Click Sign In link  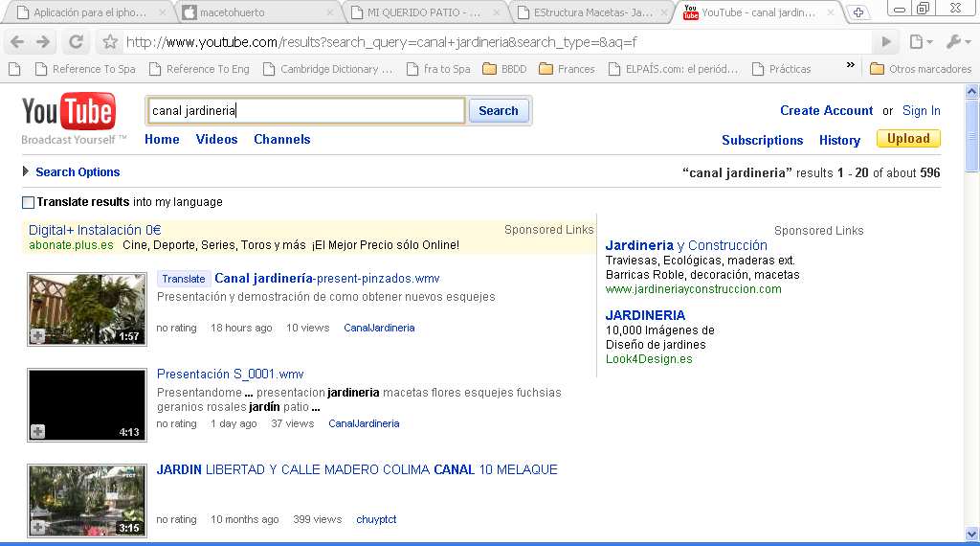922,111
